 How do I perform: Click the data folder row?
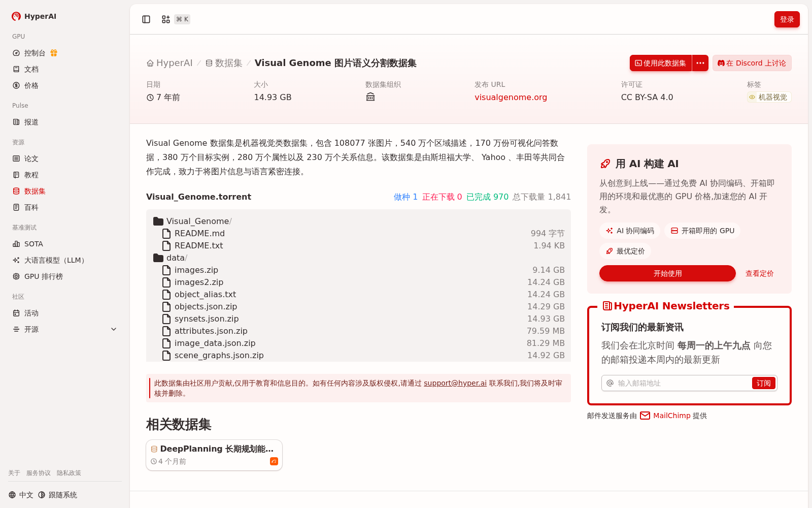point(358,258)
